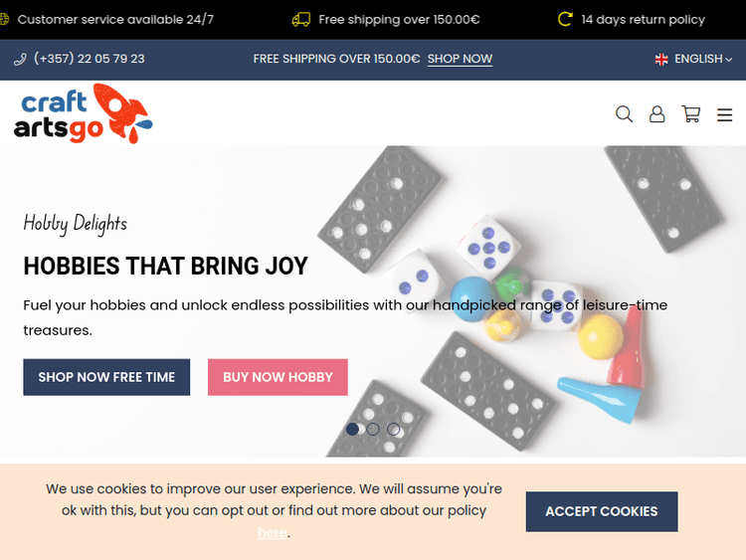
Task: Click the UK flag icon
Action: pos(661,59)
